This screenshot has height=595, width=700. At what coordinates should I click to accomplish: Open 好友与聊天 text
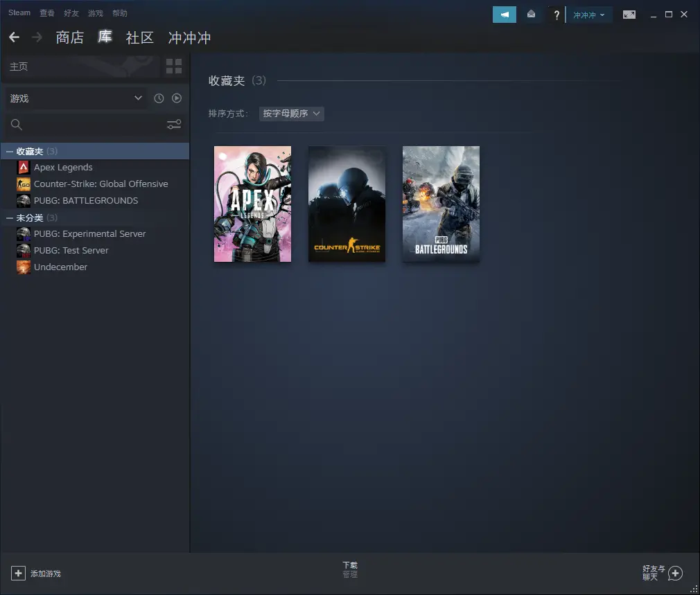coord(654,573)
